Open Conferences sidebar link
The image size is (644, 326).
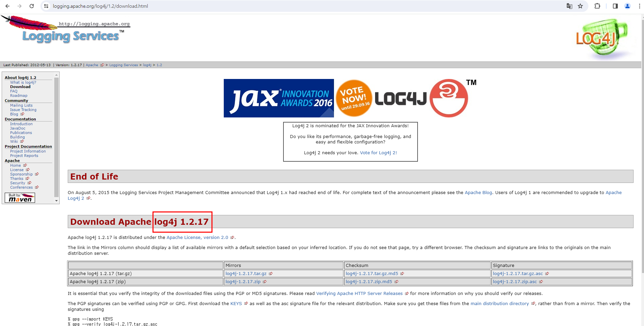tap(21, 187)
